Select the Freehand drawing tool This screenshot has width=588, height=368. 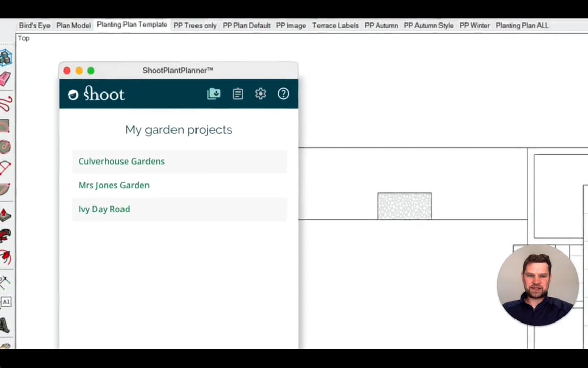point(6,103)
